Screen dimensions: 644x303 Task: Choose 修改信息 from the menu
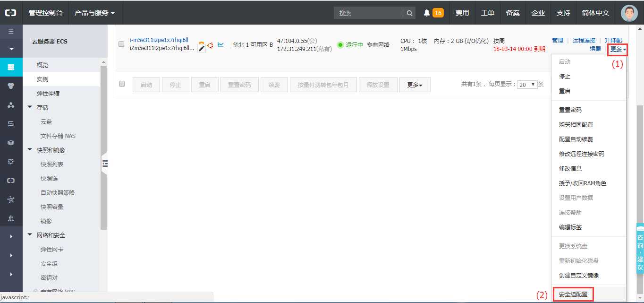[570, 169]
